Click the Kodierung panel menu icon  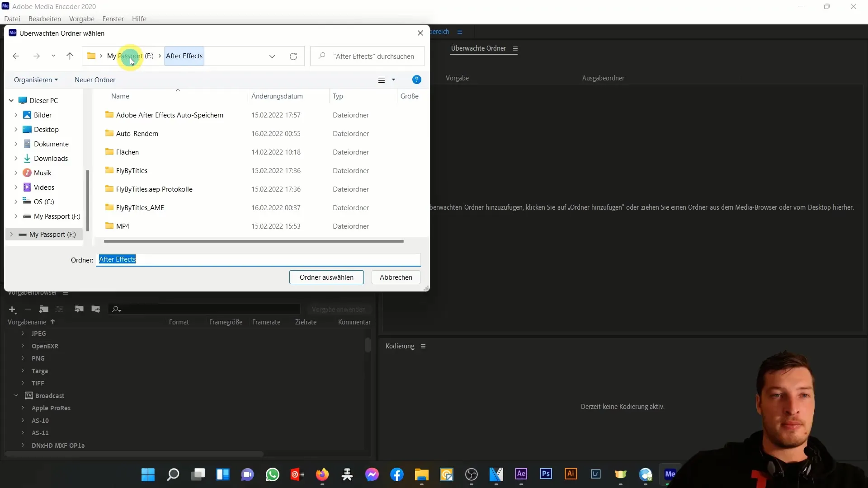tap(424, 346)
